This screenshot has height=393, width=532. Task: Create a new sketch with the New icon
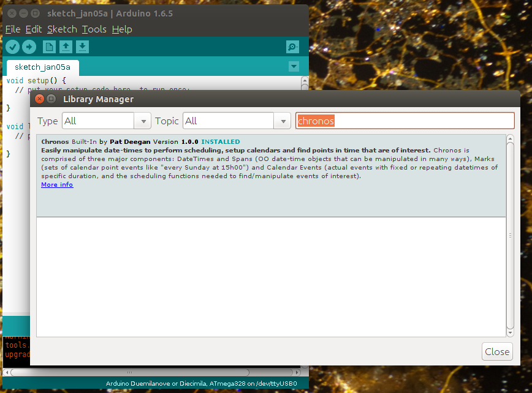pos(49,47)
